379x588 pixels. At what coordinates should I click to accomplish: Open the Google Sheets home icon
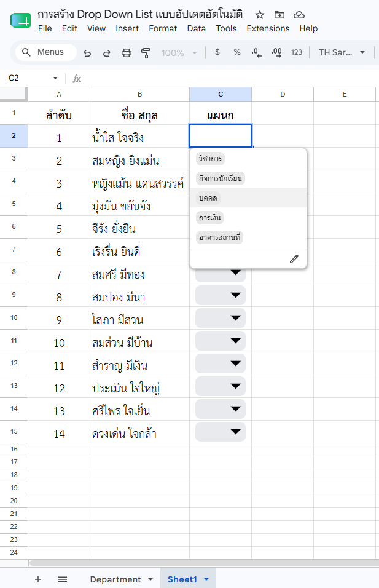(20, 20)
